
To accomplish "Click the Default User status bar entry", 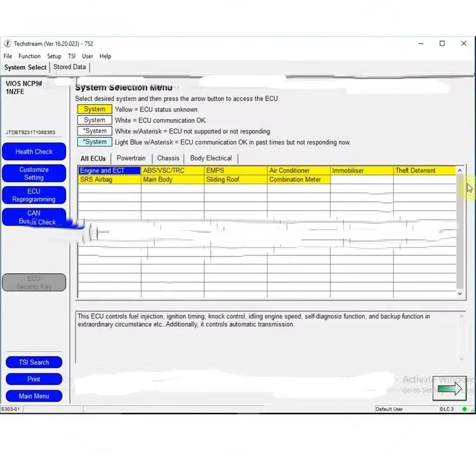I will coord(389,409).
